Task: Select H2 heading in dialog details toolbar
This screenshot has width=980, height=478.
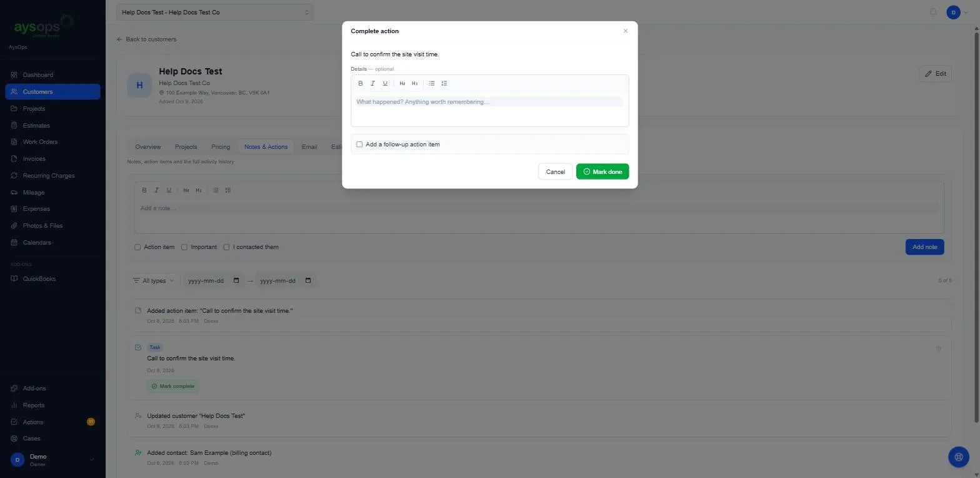Action: 402,83
